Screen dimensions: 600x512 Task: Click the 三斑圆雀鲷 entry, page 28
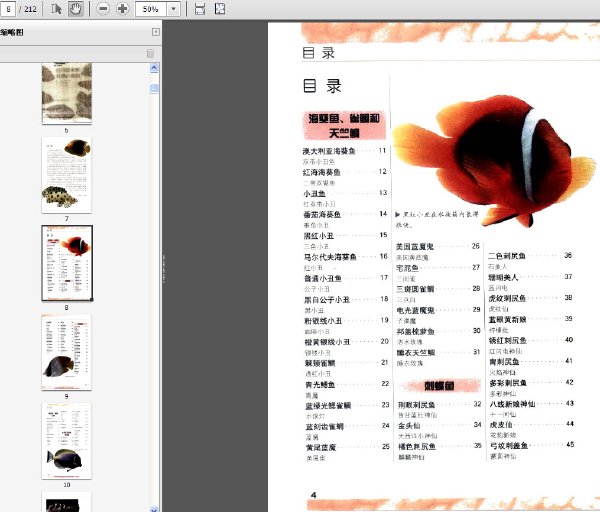pyautogui.click(x=438, y=289)
